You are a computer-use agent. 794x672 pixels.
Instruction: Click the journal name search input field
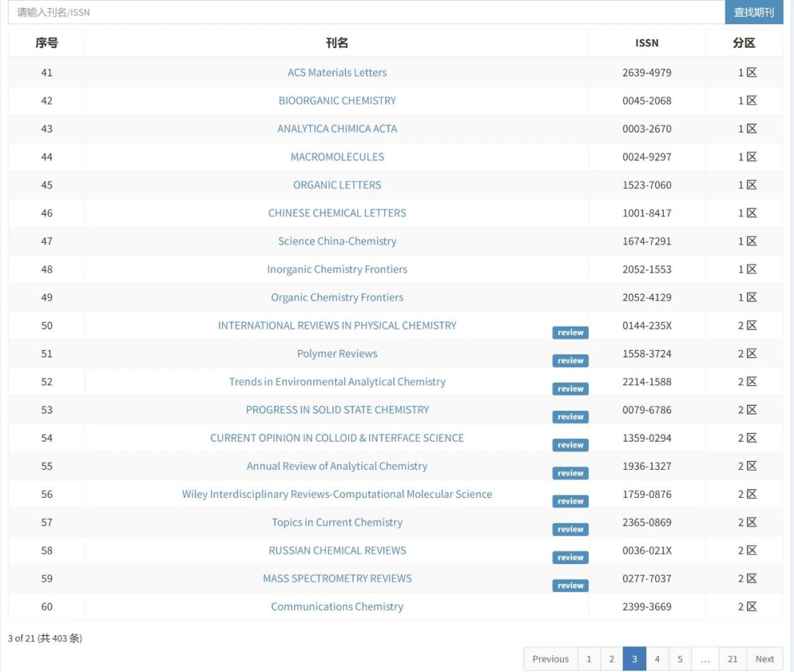click(x=366, y=12)
